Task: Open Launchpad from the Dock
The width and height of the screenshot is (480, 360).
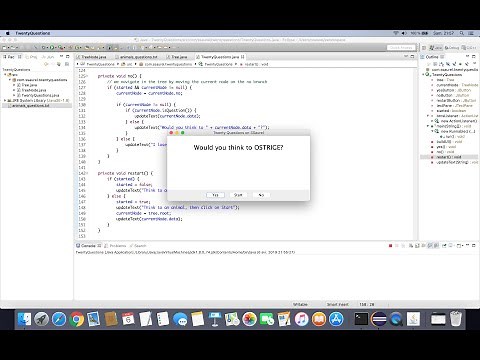Action: (42, 319)
